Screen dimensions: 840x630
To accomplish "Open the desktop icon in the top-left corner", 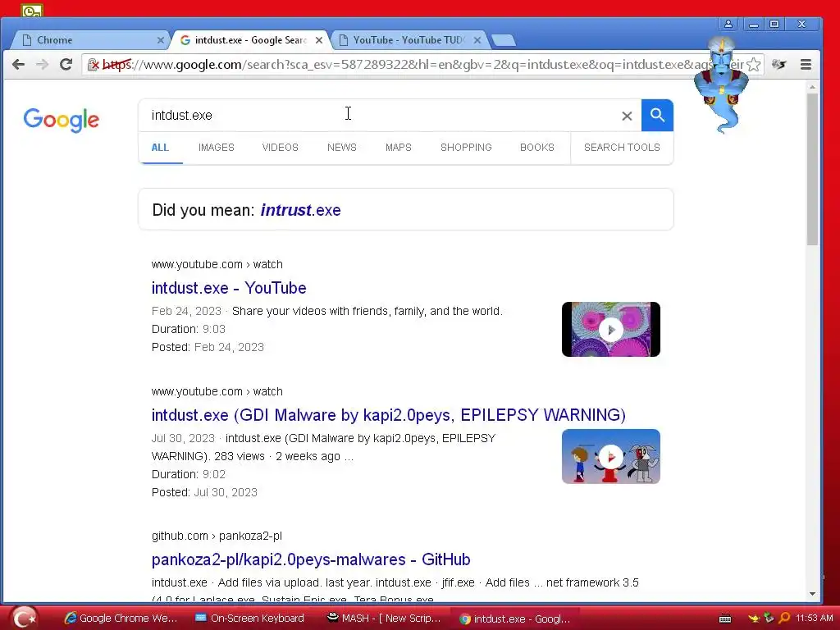I will click(32, 10).
